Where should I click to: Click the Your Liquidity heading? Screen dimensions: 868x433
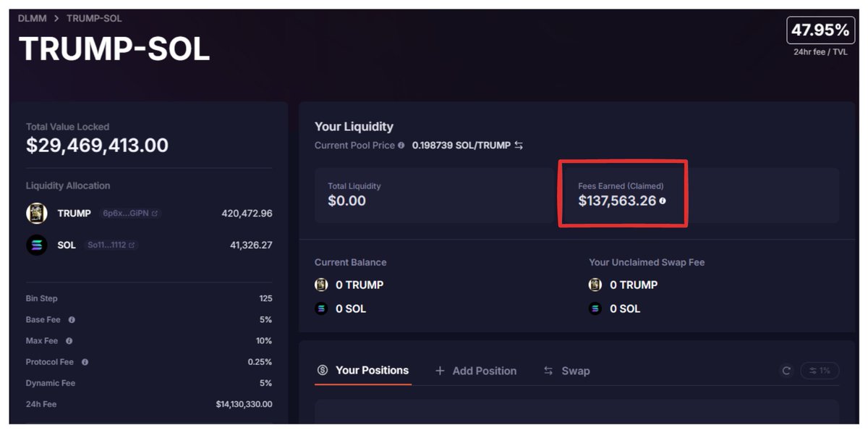pos(354,127)
